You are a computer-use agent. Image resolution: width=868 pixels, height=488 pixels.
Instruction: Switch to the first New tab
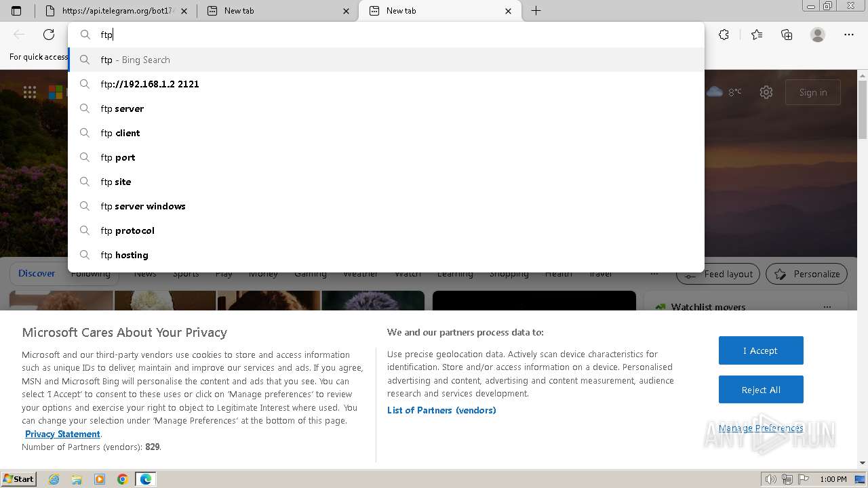(x=278, y=11)
